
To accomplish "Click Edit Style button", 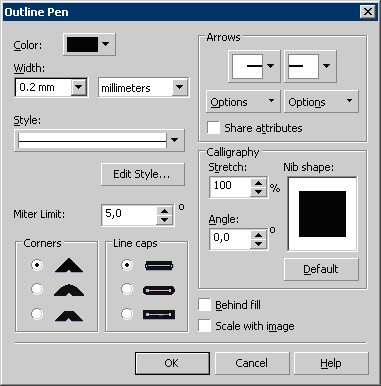I will tap(143, 174).
